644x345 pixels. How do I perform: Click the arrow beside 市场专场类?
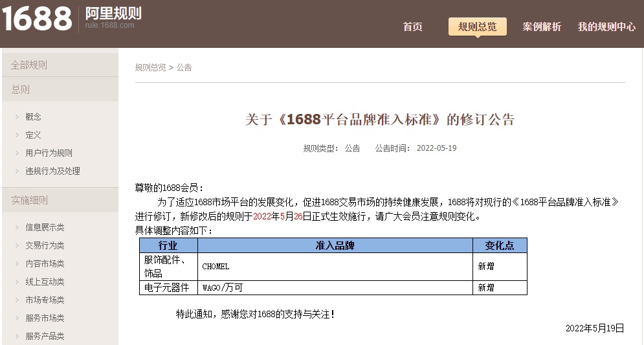pos(17,300)
